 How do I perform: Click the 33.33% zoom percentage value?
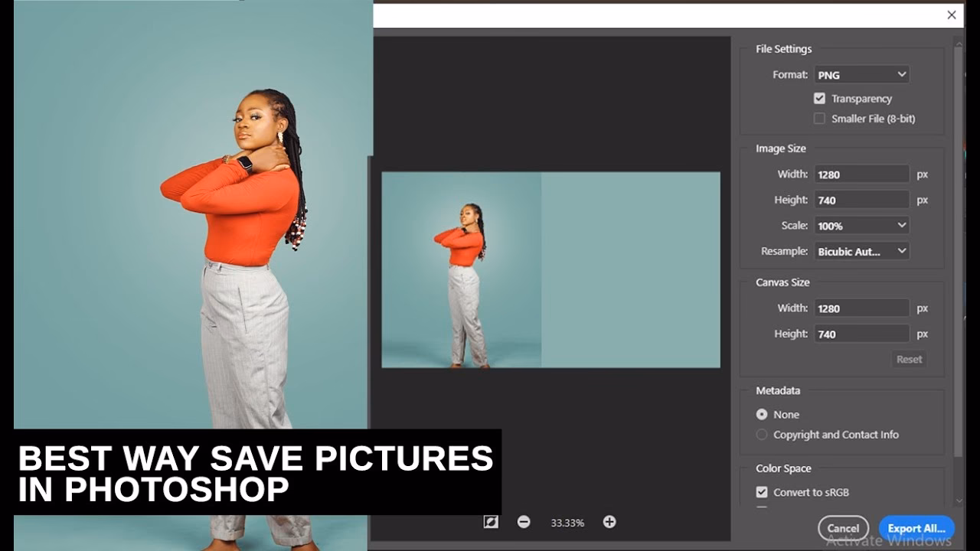(567, 522)
